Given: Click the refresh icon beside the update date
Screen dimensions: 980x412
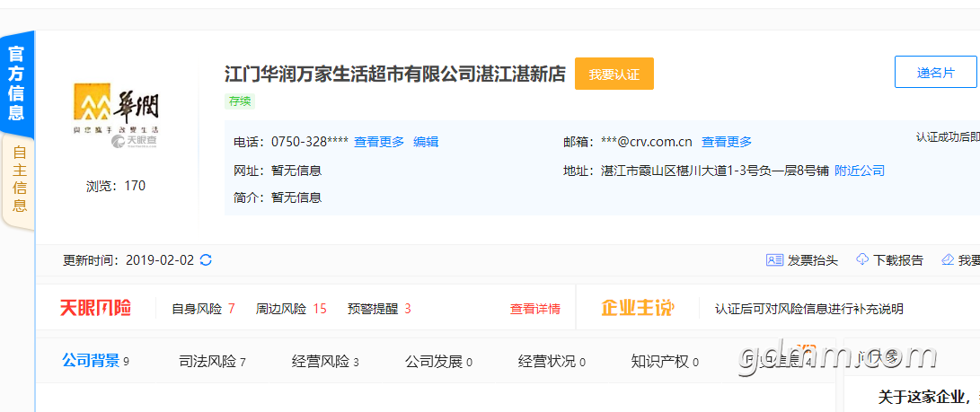Looking at the screenshot, I should point(206,260).
